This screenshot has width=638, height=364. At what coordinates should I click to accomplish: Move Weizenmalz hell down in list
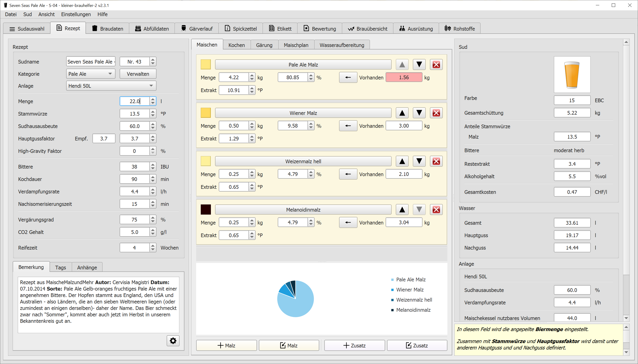419,161
